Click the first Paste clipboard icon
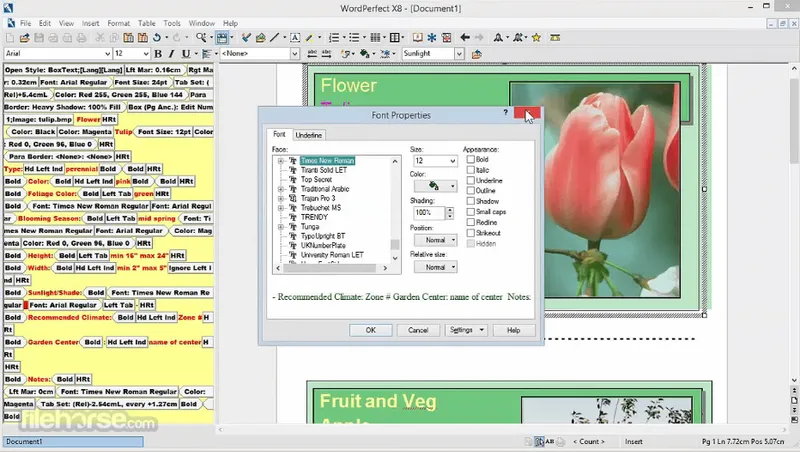Viewport: 800px width, 452px height. tap(129, 38)
